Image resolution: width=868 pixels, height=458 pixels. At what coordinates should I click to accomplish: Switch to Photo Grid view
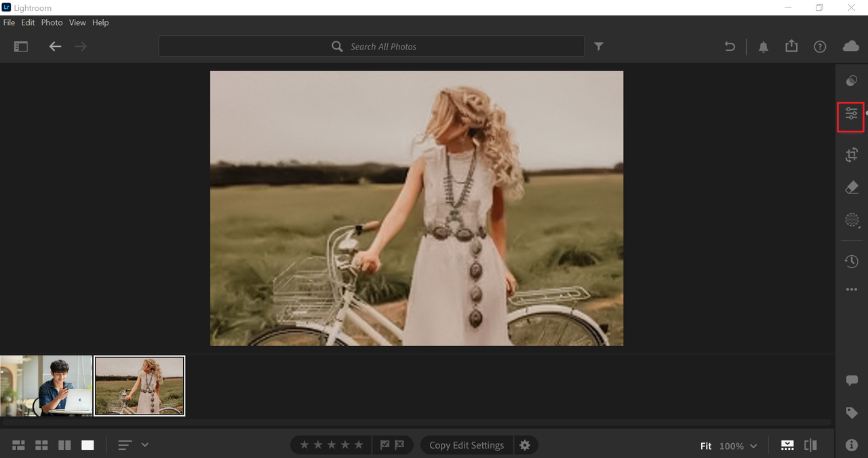tap(19, 445)
